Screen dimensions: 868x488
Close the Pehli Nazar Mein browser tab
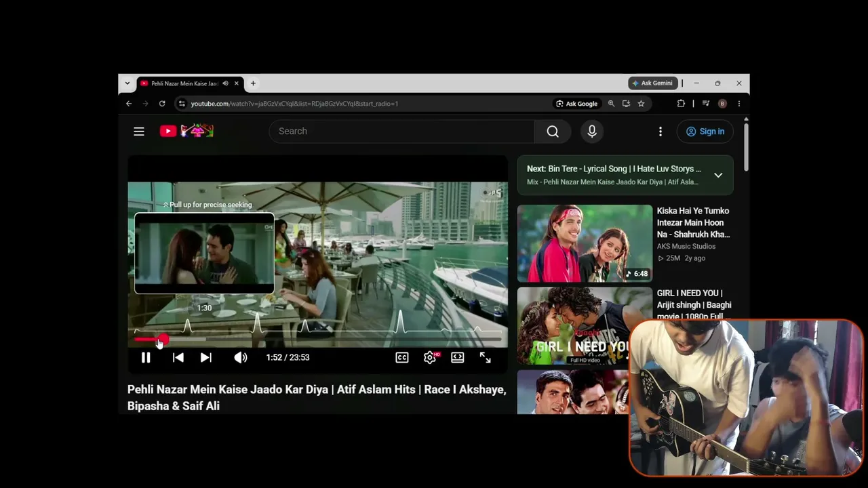click(x=237, y=83)
